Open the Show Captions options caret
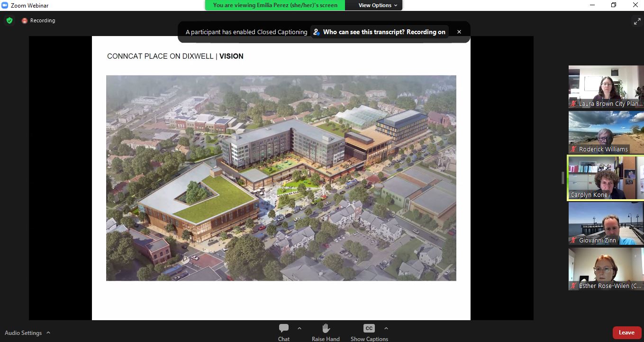This screenshot has height=342, width=644. coord(386,328)
